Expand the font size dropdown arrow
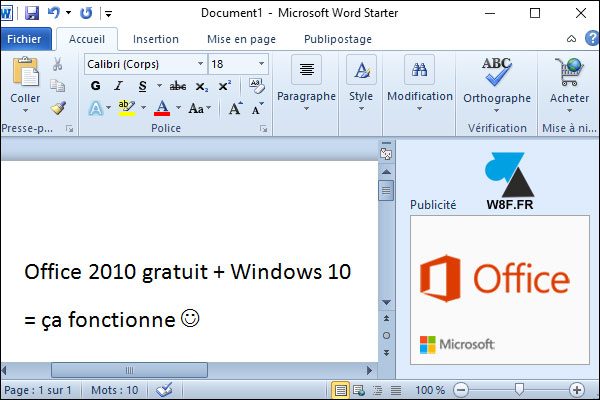600x400 pixels. [x=262, y=64]
